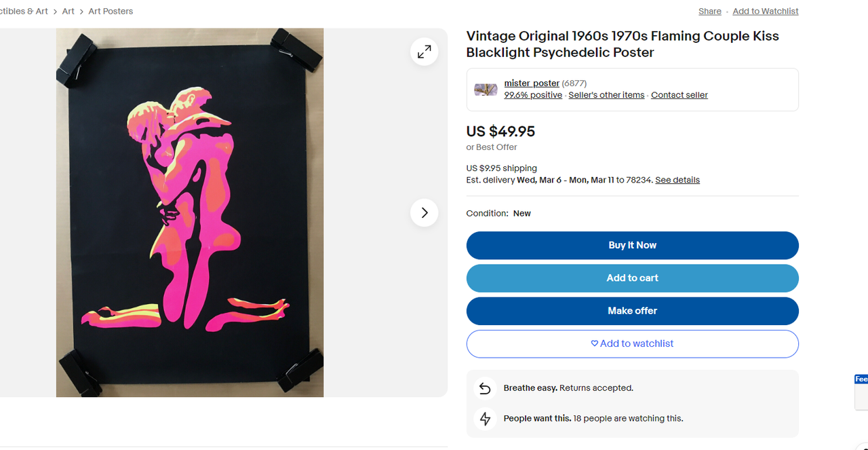This screenshot has height=450, width=868.
Task: Open the Feedback tab at right edge
Action: click(x=861, y=380)
